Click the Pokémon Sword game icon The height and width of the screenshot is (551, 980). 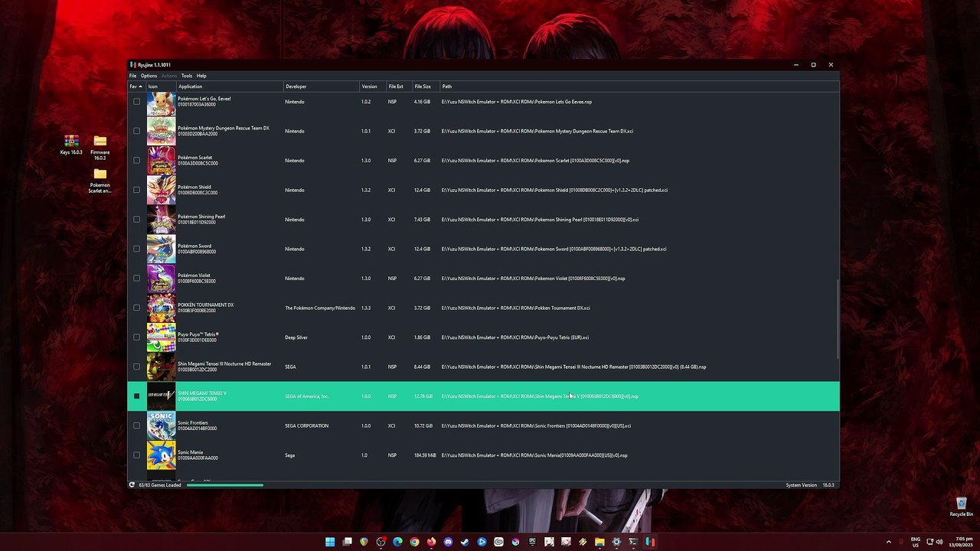(161, 249)
